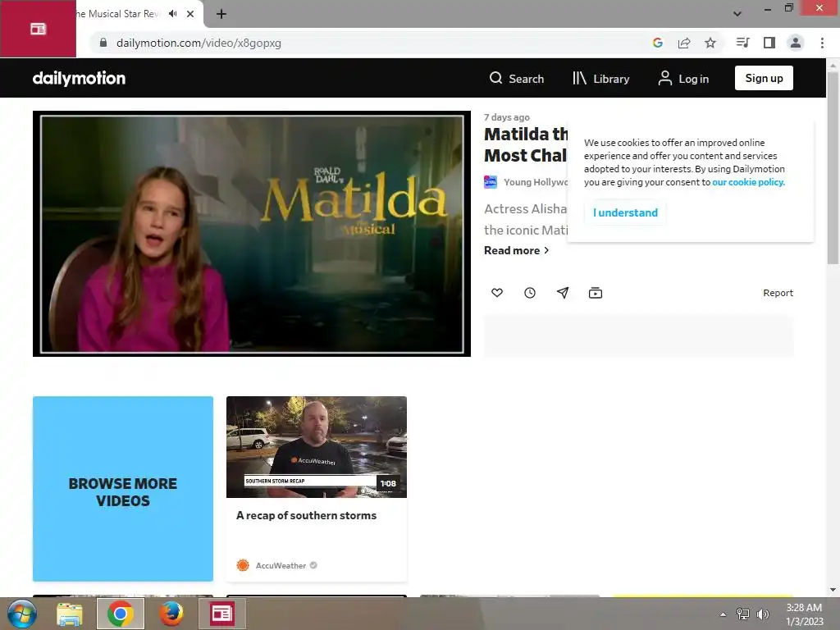Share the video with paper plane icon
The image size is (840, 630).
(563, 293)
